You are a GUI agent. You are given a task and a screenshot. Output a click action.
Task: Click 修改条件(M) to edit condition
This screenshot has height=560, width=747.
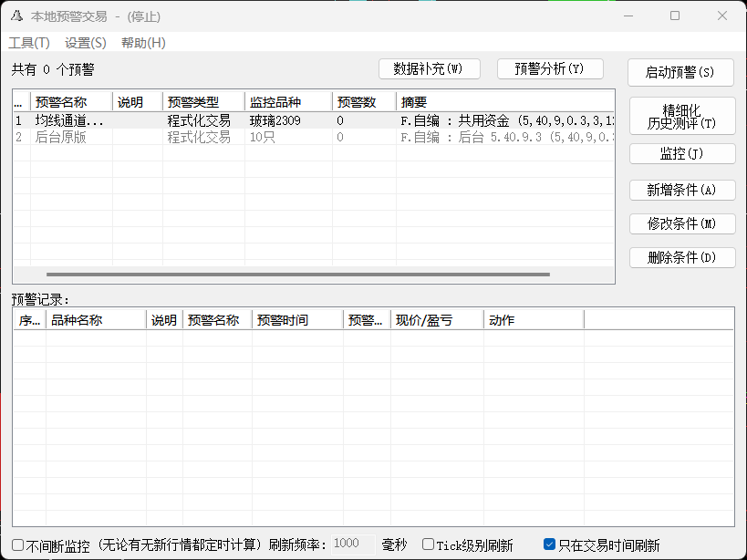coord(682,223)
